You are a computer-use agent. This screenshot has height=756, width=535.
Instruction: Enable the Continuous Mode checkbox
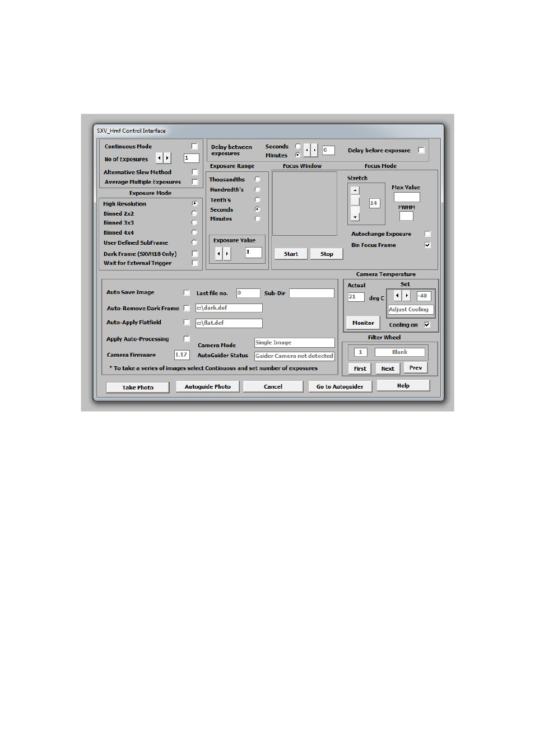coord(194,146)
